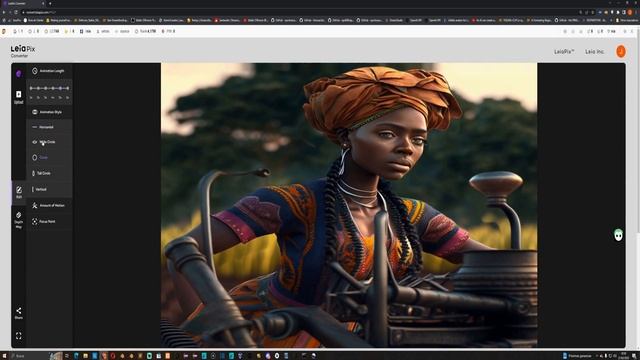Open the notification center in the system tray
The height and width of the screenshot is (360, 640).
635,356
